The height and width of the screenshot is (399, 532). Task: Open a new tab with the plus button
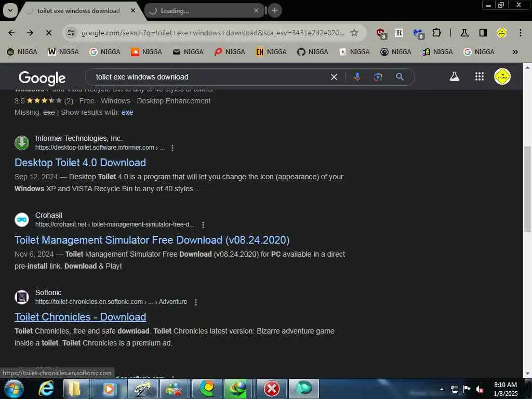point(274,10)
